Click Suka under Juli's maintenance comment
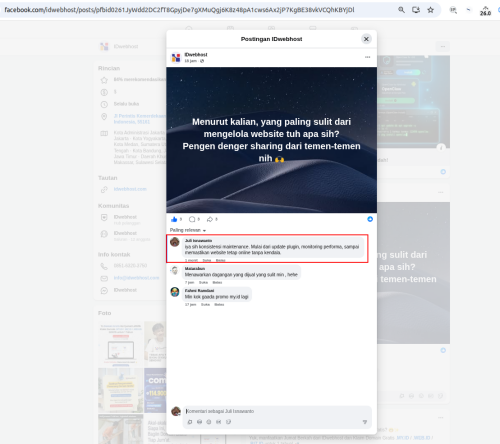The image size is (500, 444). [207, 260]
